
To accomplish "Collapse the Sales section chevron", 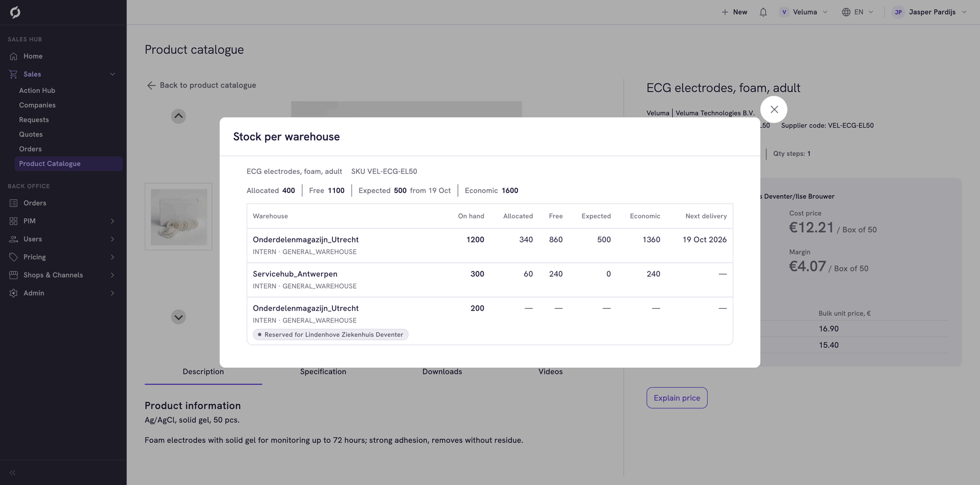I will point(113,74).
